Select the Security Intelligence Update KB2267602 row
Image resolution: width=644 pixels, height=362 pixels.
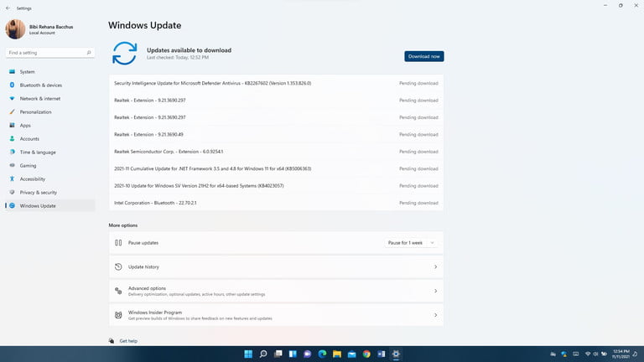tap(276, 83)
